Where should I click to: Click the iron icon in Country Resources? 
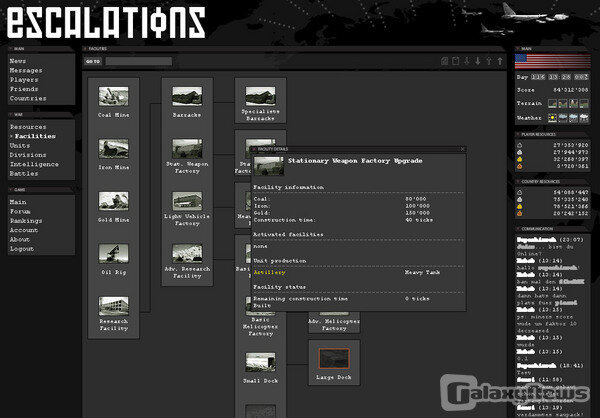pos(519,199)
